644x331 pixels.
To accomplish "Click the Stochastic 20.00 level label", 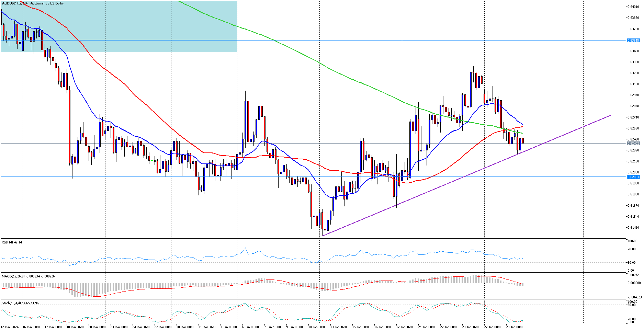I will (x=631, y=319).
